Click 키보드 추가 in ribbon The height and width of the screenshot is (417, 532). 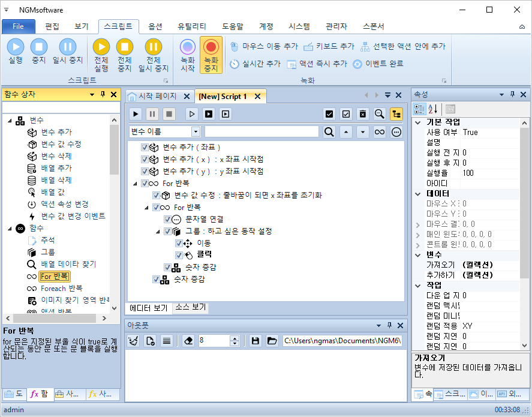point(329,46)
